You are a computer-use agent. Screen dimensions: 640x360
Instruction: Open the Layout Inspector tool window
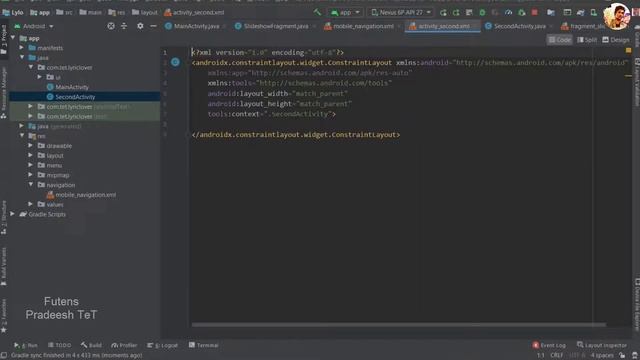(602, 345)
